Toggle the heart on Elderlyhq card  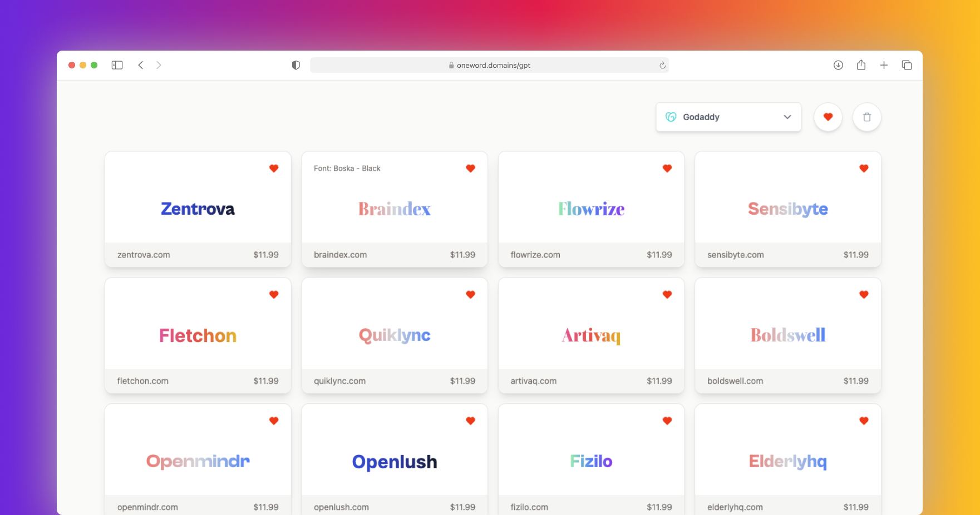864,421
